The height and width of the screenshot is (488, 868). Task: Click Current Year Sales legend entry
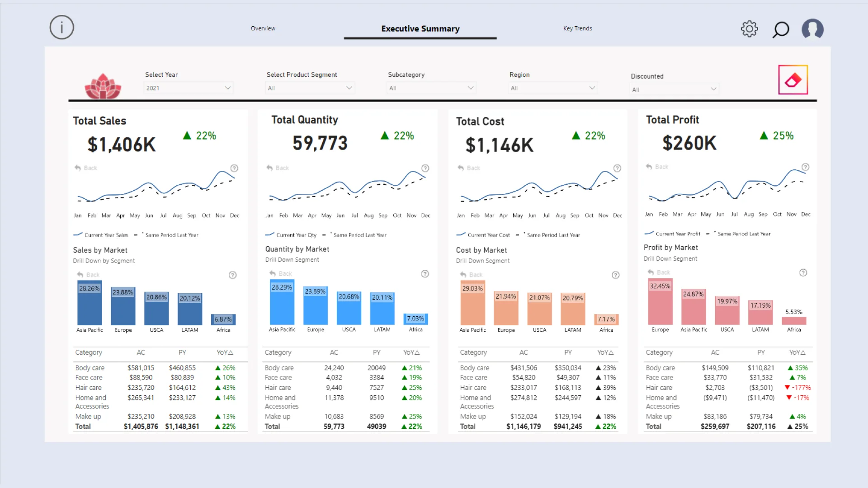(101, 235)
